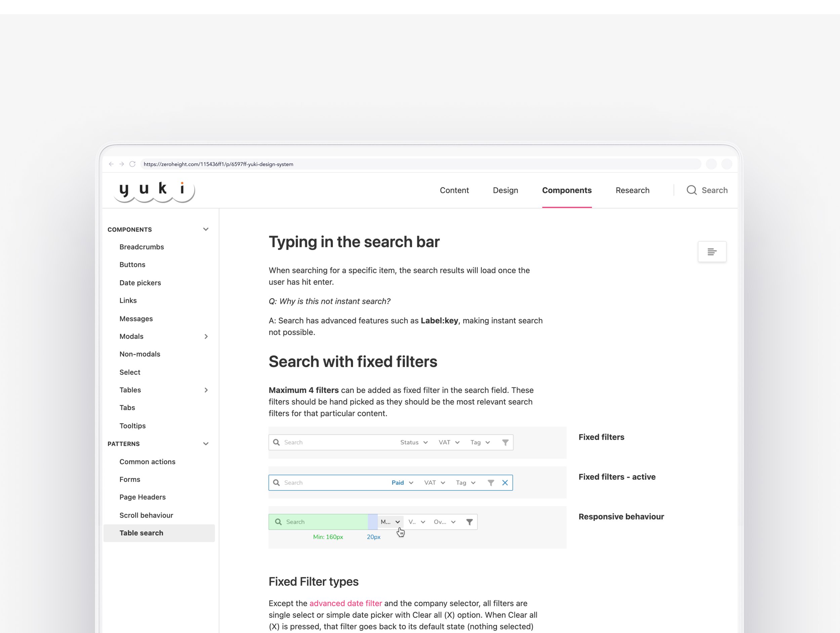Viewport: 840px width, 633px height.
Task: Reload the page with refresh icon
Action: tap(132, 164)
